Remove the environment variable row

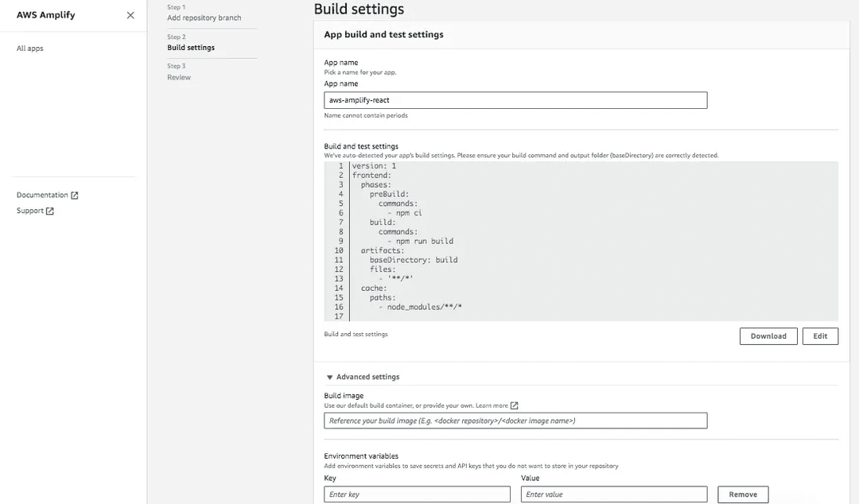(743, 494)
